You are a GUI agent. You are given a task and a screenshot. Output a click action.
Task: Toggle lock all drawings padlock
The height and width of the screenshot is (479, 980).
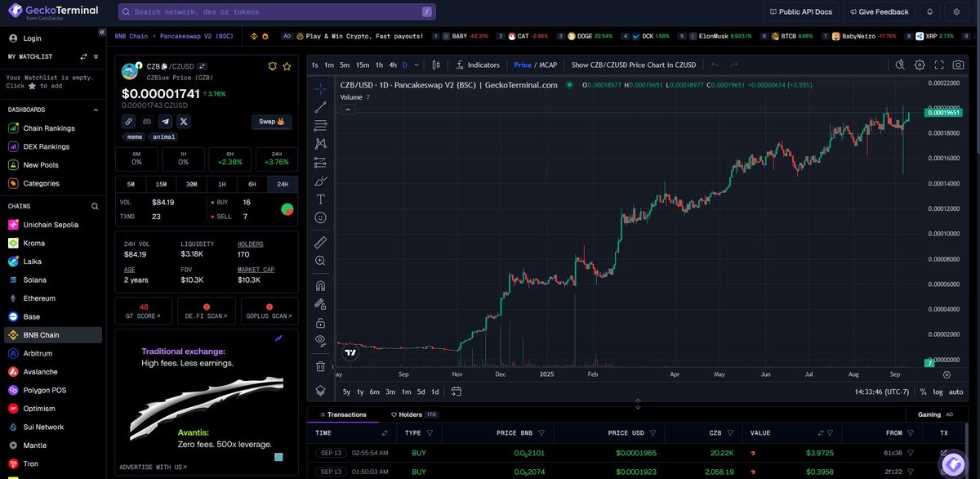(321, 323)
